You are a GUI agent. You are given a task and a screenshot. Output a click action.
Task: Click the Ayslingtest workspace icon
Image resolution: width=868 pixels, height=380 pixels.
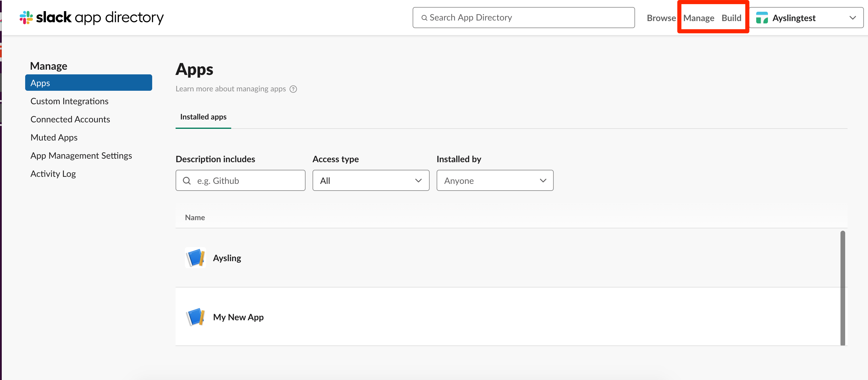[761, 18]
